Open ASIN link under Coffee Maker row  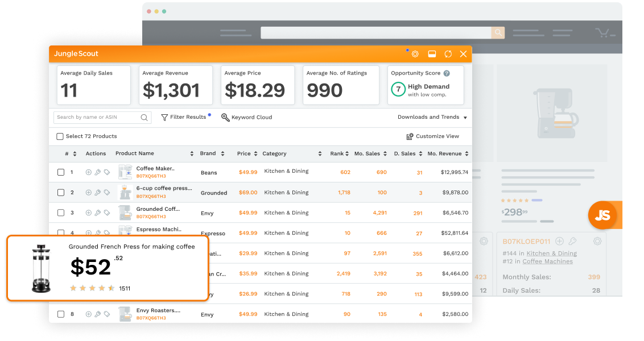[x=151, y=176]
